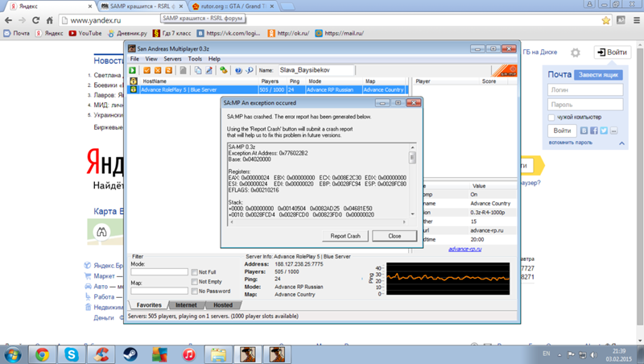Click the Yandex 'Логин' field
This screenshot has width=644, height=364.
pos(585,89)
